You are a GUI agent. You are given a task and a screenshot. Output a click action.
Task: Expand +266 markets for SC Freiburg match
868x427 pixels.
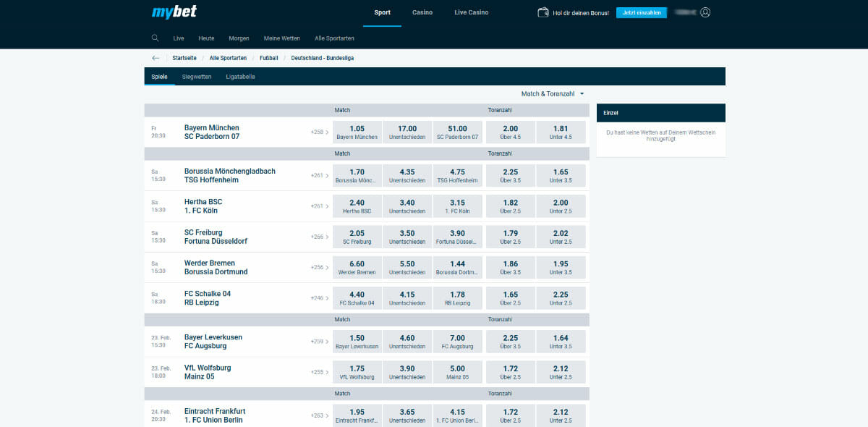[x=320, y=237]
